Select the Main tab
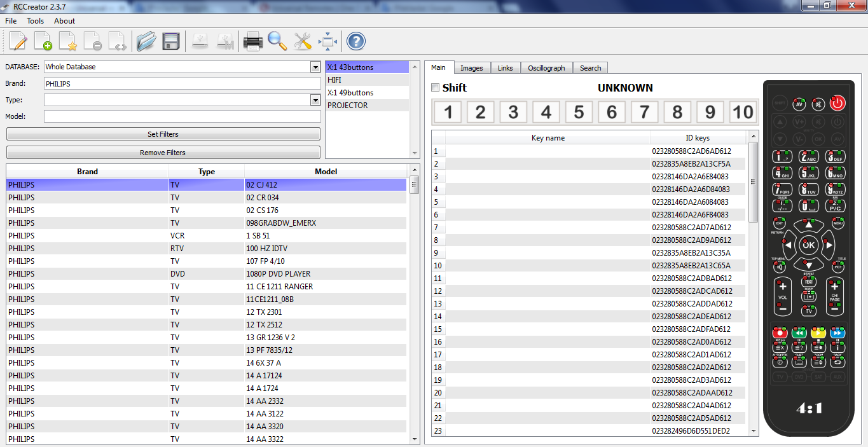This screenshot has height=447, width=868. 439,67
